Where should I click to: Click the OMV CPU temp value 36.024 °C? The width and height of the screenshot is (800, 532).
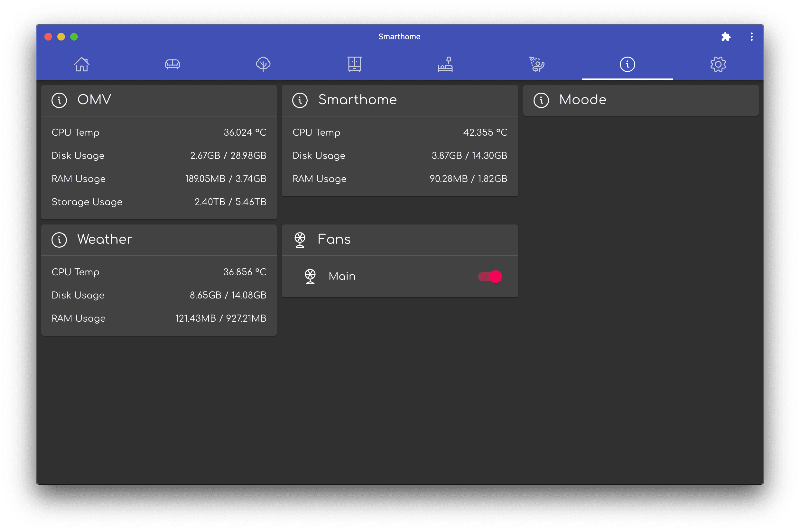245,132
